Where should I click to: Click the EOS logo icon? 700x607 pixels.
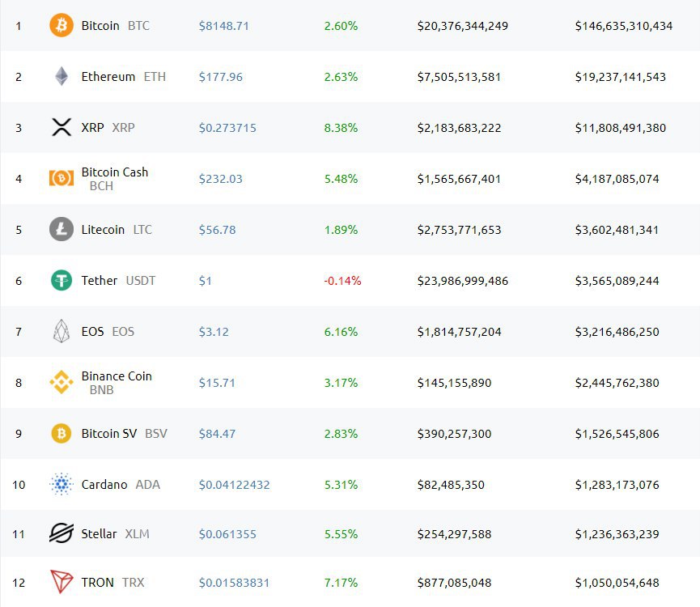click(62, 331)
